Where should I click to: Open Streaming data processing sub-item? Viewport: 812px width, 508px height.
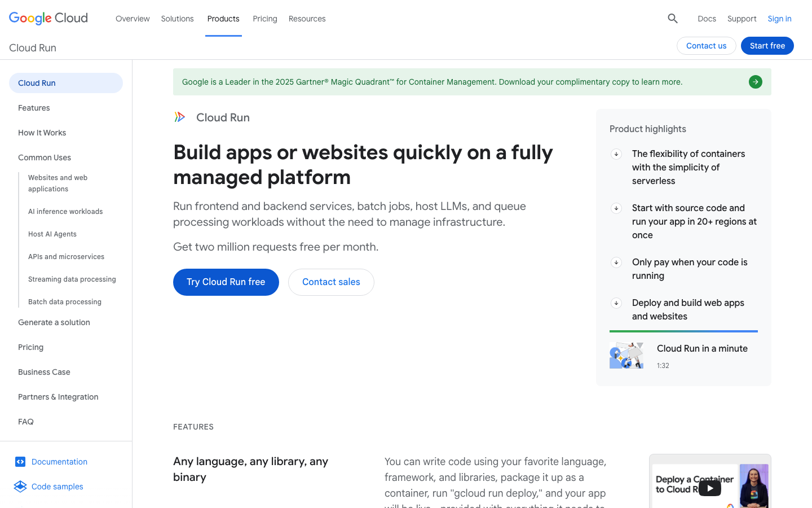point(72,279)
